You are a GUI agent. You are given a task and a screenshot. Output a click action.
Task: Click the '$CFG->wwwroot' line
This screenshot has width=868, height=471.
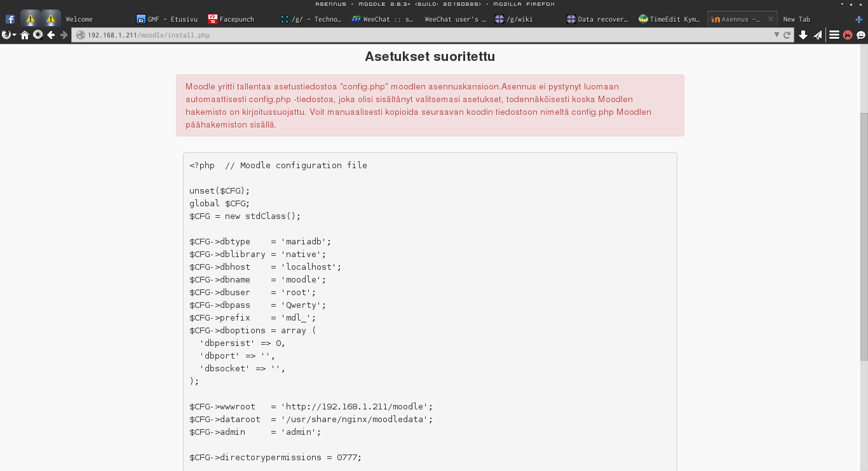[311, 406]
